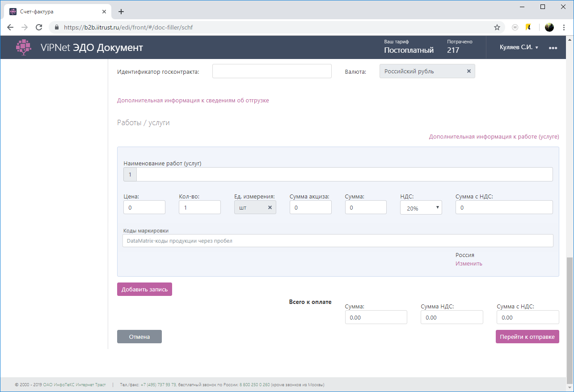Clear the Российский рубль currency selection

[x=468, y=71]
